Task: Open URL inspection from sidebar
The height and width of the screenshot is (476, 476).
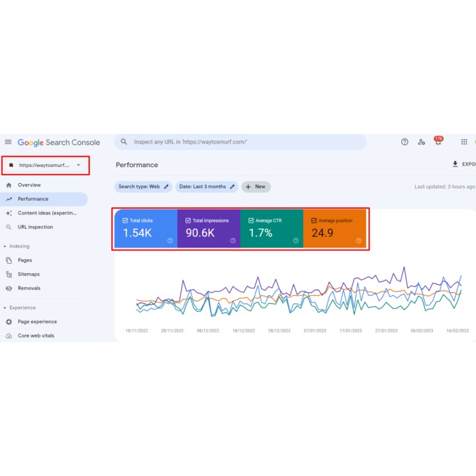Action: [x=35, y=227]
